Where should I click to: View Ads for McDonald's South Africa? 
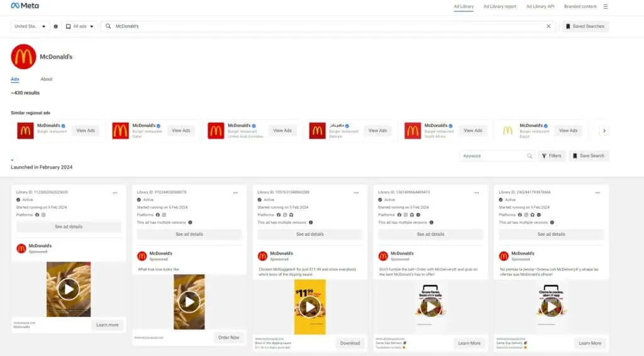(x=473, y=131)
